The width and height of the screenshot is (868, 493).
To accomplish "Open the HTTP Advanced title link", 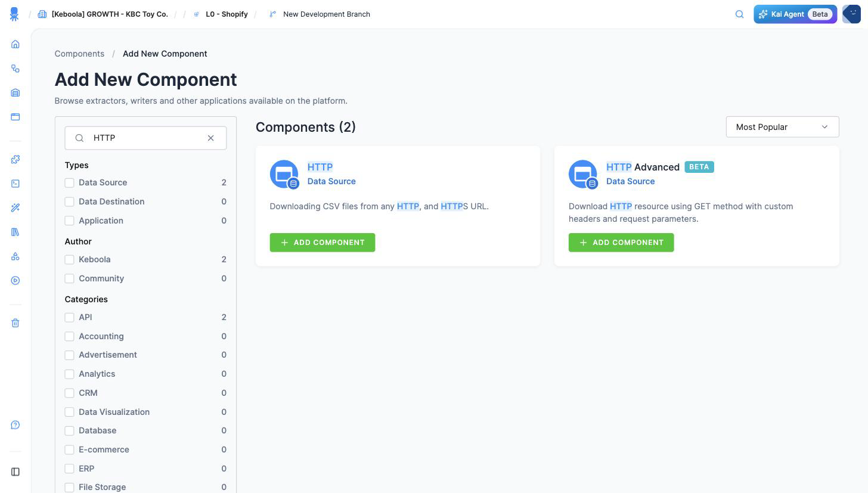I will pos(643,167).
